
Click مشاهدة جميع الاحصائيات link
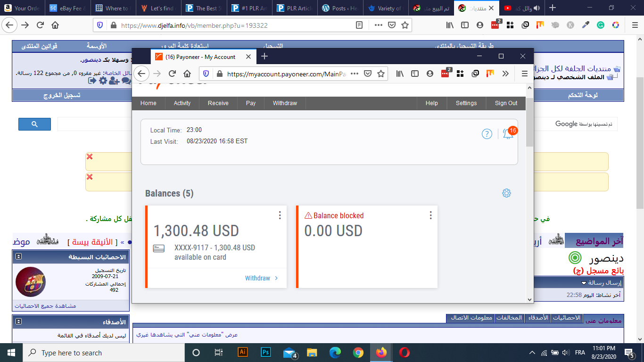pos(45,306)
